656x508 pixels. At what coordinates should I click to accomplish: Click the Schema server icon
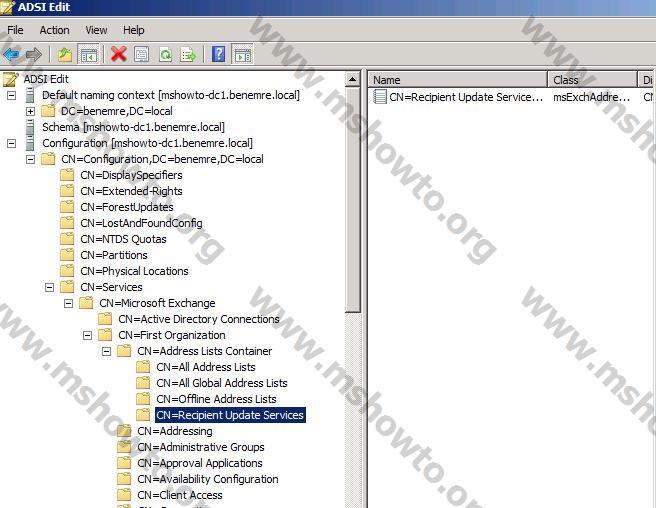click(30, 127)
